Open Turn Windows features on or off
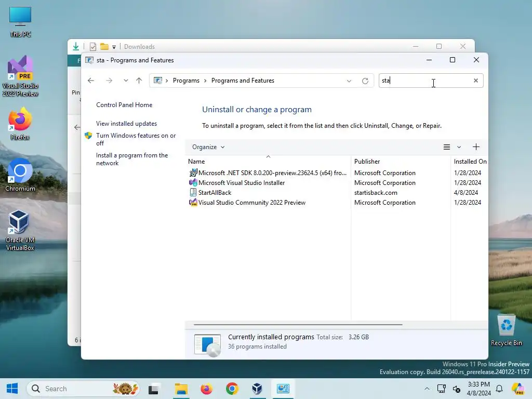The image size is (532, 399). pyautogui.click(x=136, y=139)
